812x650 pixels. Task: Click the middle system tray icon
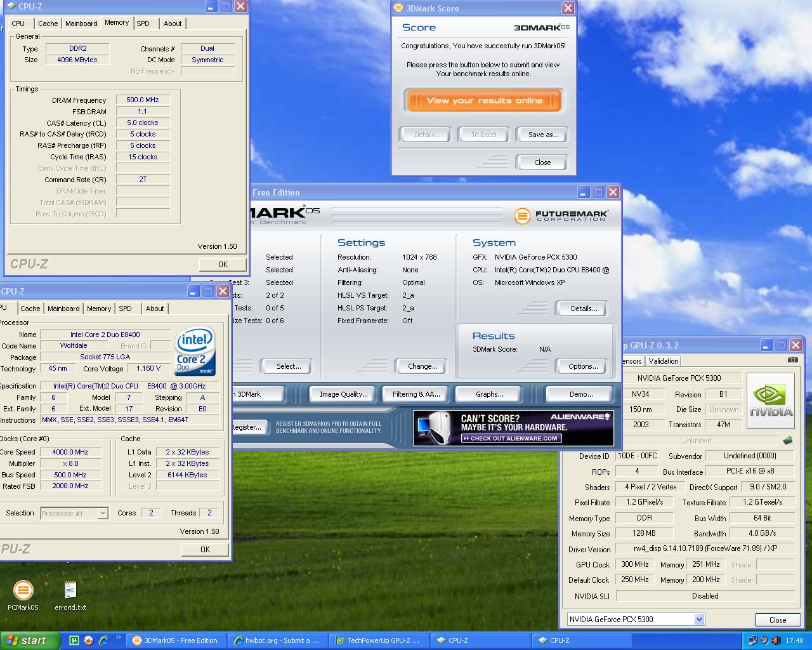click(x=764, y=640)
